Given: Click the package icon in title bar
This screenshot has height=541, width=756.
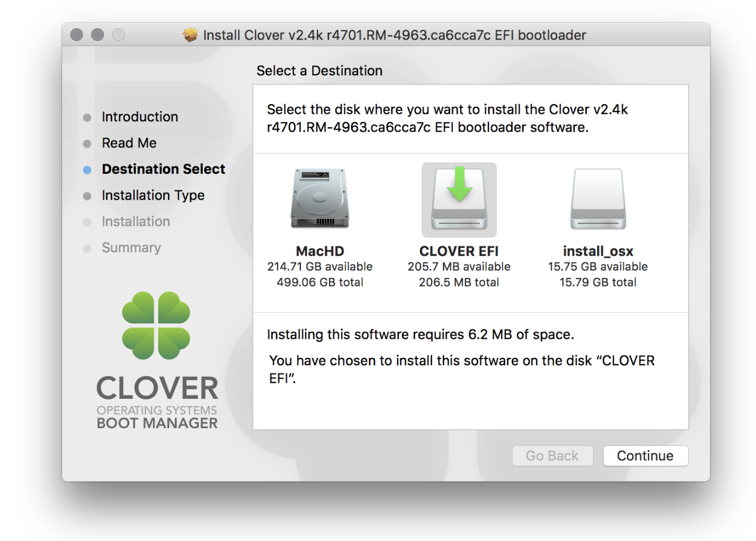Looking at the screenshot, I should coord(190,35).
